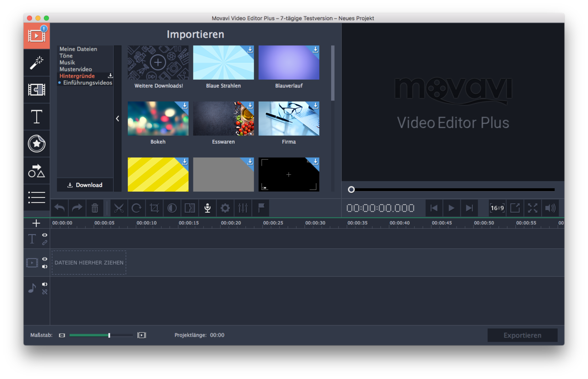Mute the video track audio

coord(45,267)
